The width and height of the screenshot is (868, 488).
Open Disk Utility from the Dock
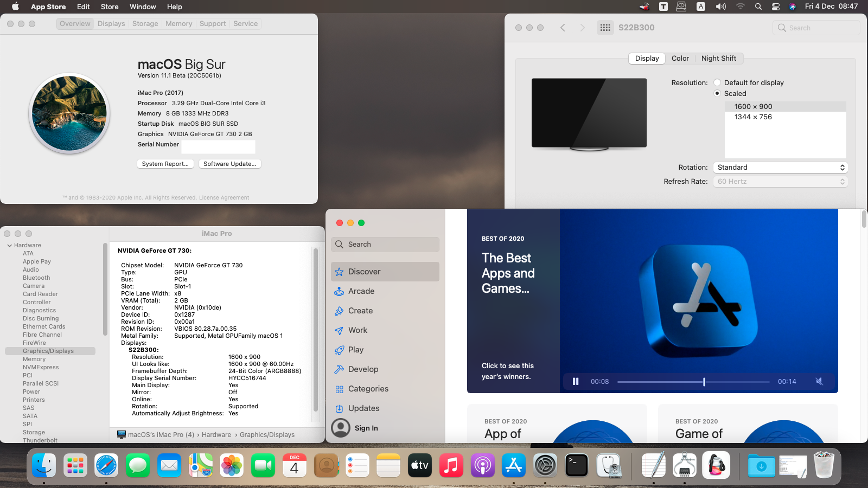[x=608, y=466]
